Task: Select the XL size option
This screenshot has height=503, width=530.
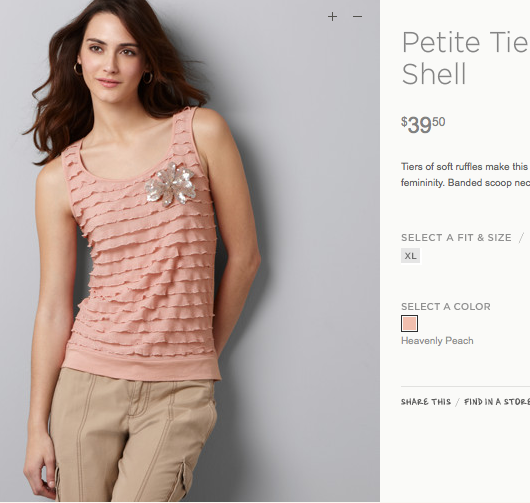Action: coord(410,256)
